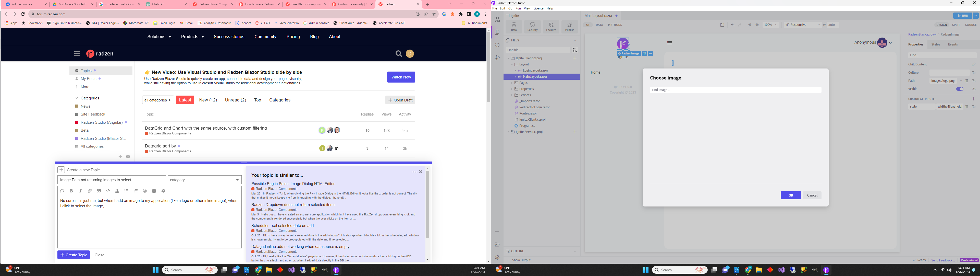980x276 pixels.
Task: Click OK in the Choose image dialog
Action: pos(791,195)
